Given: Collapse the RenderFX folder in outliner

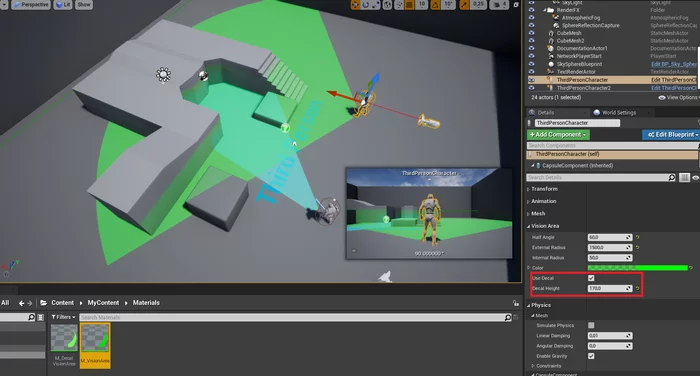Looking at the screenshot, I should point(545,10).
